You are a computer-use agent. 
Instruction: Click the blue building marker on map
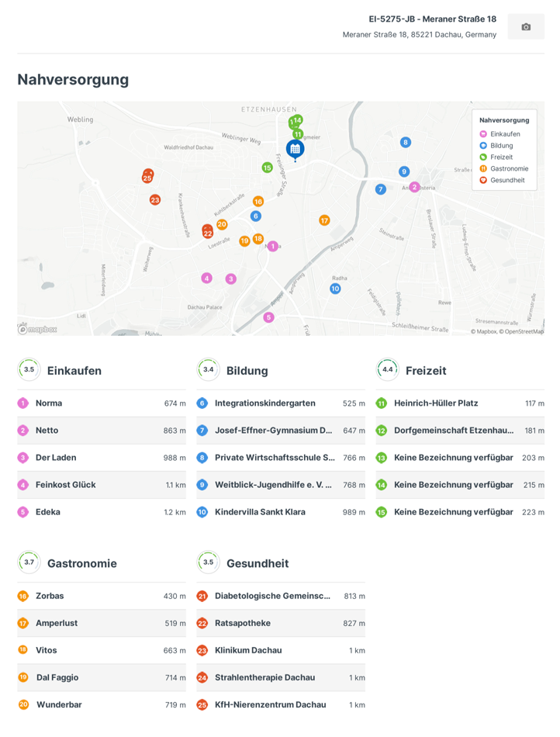coord(295,148)
